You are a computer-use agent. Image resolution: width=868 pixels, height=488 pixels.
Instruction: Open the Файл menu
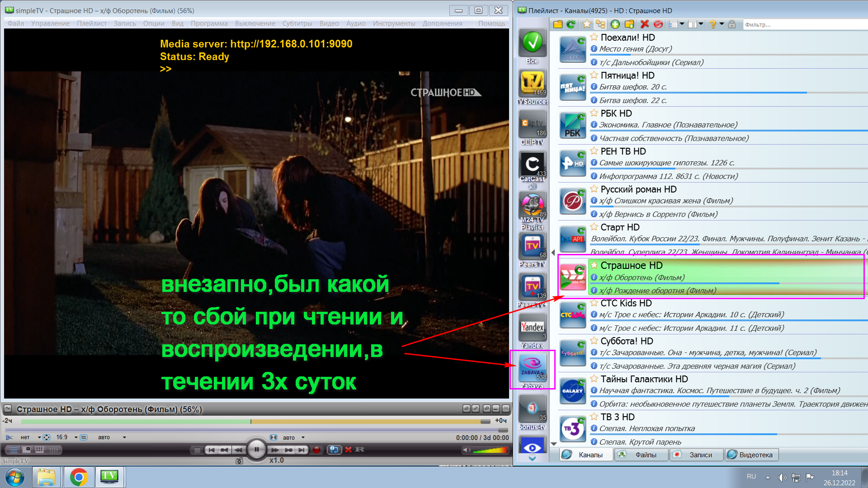coord(16,23)
